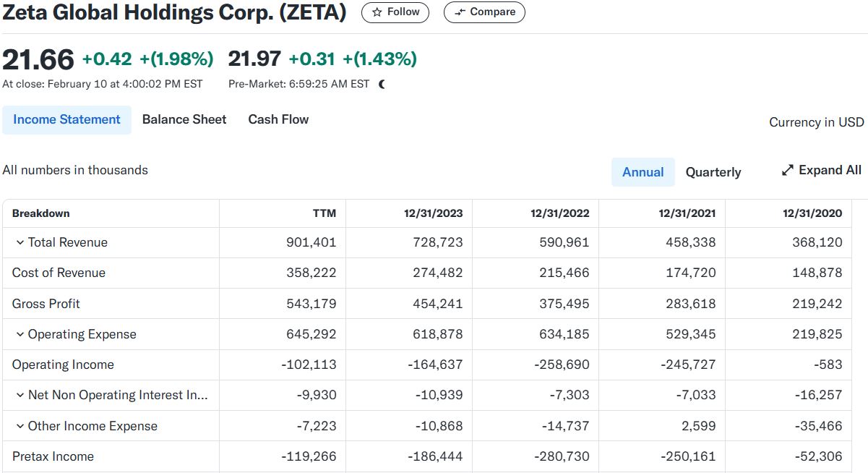Viewport: 868px width, 473px height.
Task: Click the pre-market moon icon
Action: pyautogui.click(x=382, y=84)
